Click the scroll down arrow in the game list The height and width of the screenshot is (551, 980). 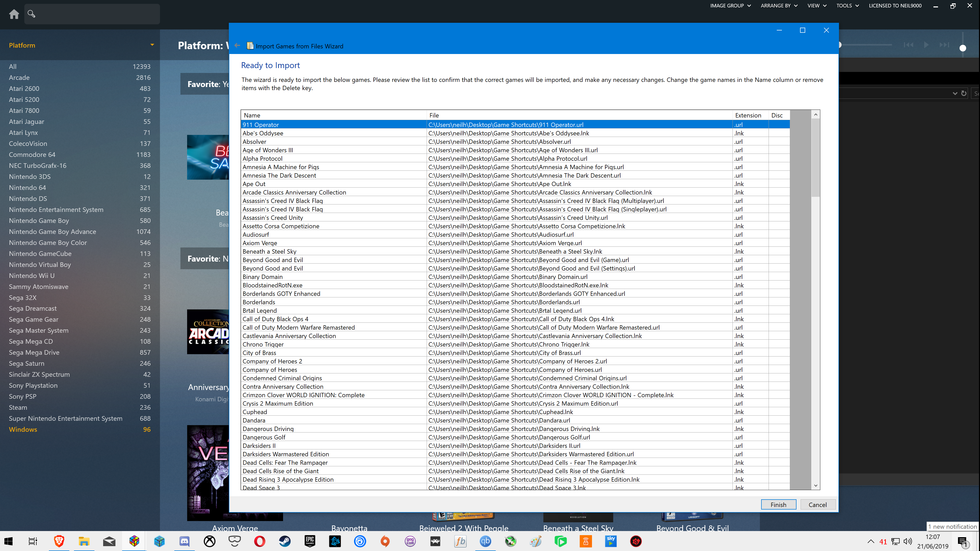[815, 485]
